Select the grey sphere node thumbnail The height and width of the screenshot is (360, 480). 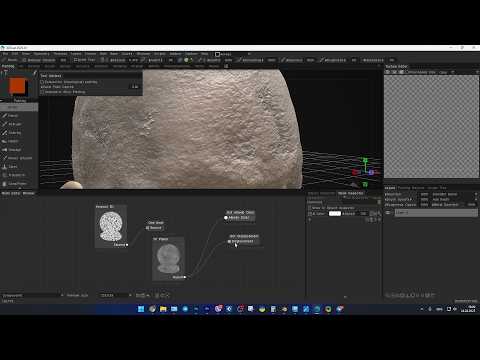click(x=168, y=258)
